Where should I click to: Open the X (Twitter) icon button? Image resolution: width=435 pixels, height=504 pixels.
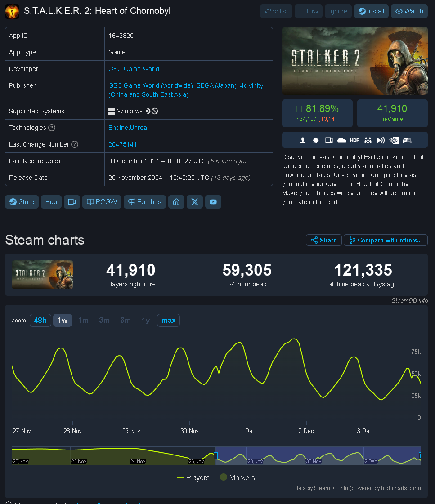click(x=195, y=202)
